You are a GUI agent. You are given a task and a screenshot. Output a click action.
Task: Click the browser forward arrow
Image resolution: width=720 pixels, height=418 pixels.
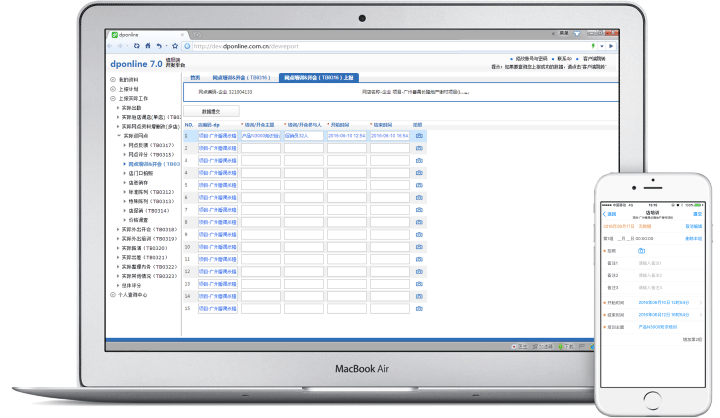point(120,46)
